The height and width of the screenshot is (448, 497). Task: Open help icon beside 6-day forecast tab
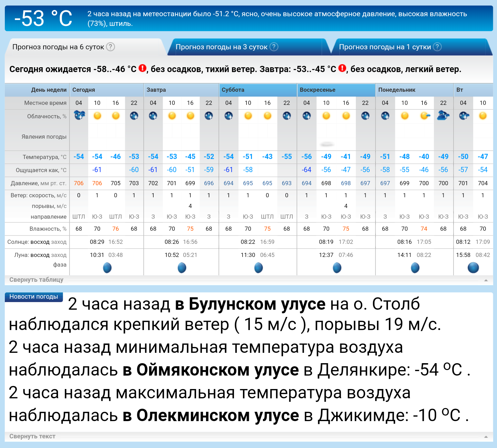[x=110, y=47]
